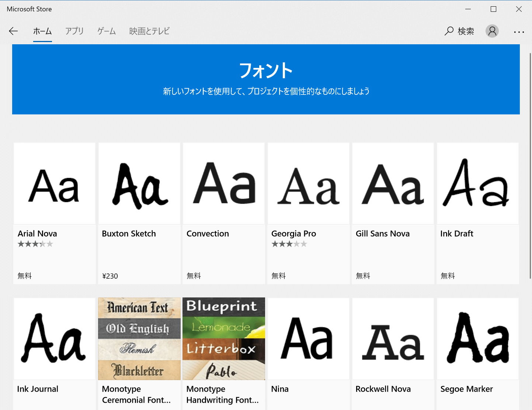Click the Georgia Pro title text
The height and width of the screenshot is (410, 532).
coord(294,234)
